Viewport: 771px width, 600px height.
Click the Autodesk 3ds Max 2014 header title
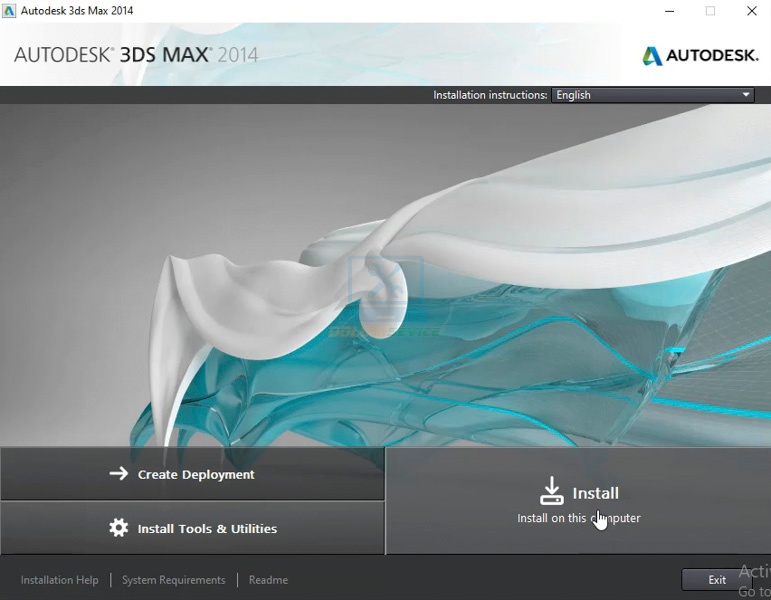(x=136, y=55)
